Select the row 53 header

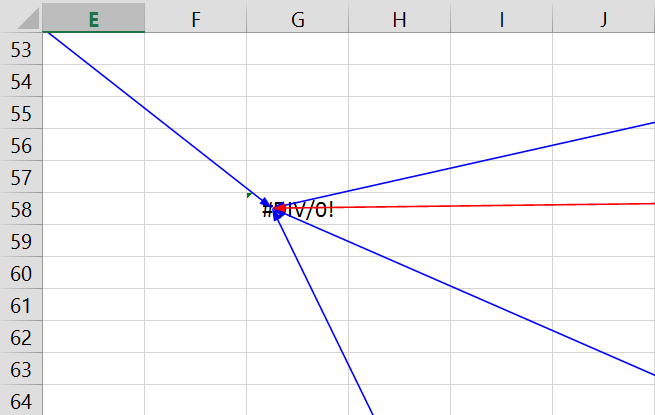point(21,49)
